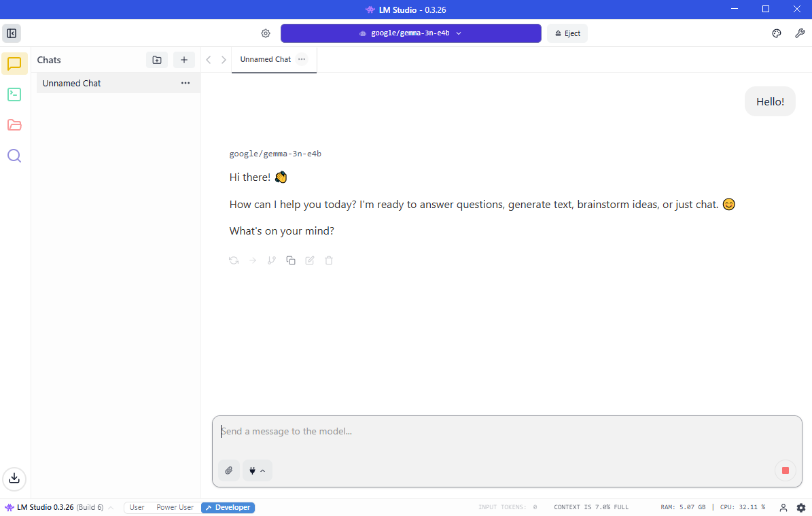
Task: Click the Hello! user message bubble
Action: pyautogui.click(x=770, y=101)
